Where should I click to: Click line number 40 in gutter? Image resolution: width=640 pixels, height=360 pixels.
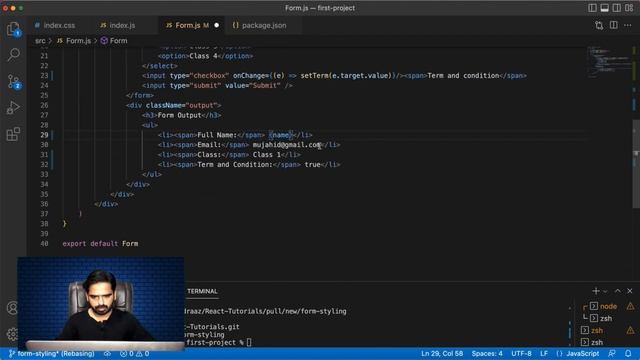tap(44, 244)
